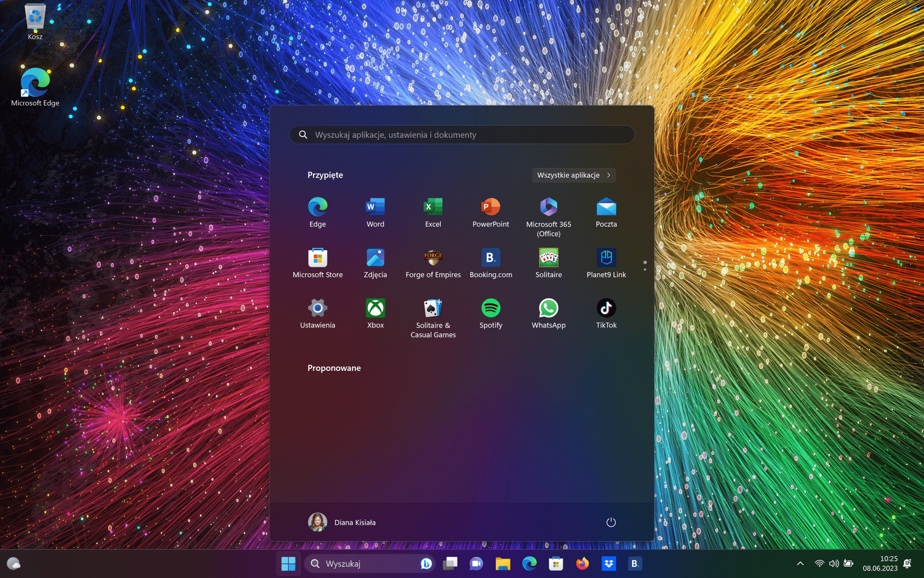Launch Microsoft Store from pinned apps

pyautogui.click(x=317, y=264)
